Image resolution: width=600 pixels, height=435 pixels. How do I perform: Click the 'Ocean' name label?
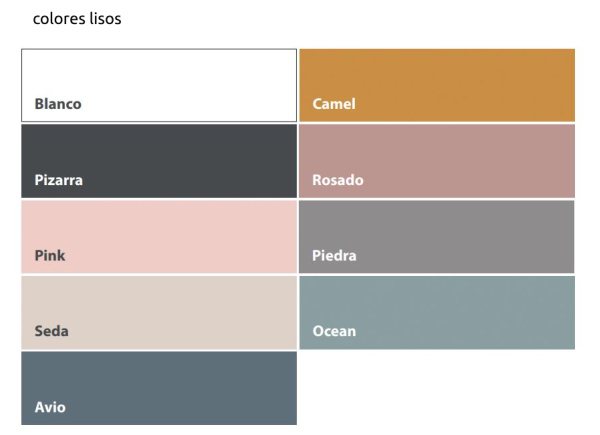point(334,331)
